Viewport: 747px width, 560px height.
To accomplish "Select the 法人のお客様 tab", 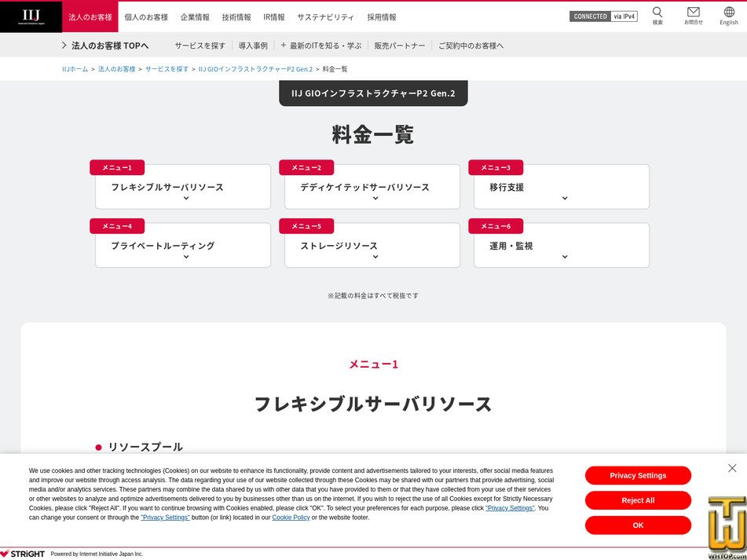I will click(90, 16).
